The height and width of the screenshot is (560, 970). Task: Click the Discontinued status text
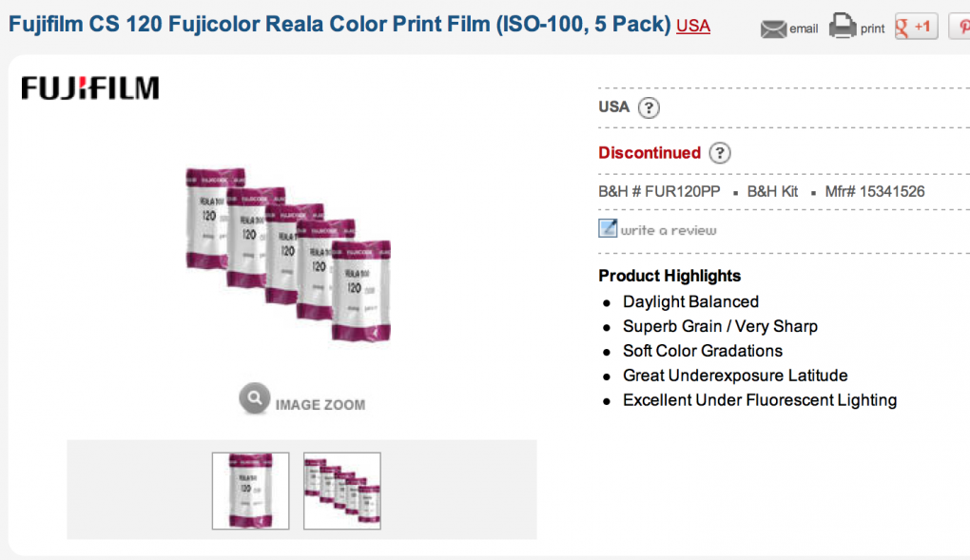pyautogui.click(x=650, y=153)
